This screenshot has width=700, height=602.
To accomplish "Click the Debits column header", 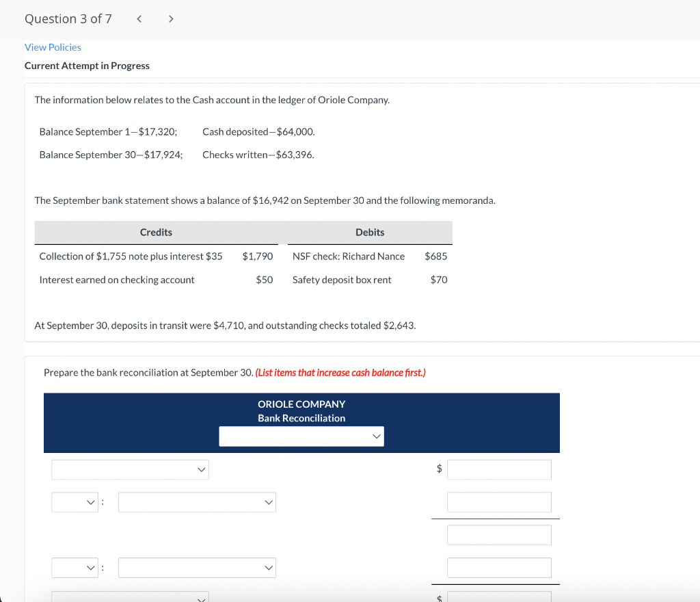I will tap(369, 233).
